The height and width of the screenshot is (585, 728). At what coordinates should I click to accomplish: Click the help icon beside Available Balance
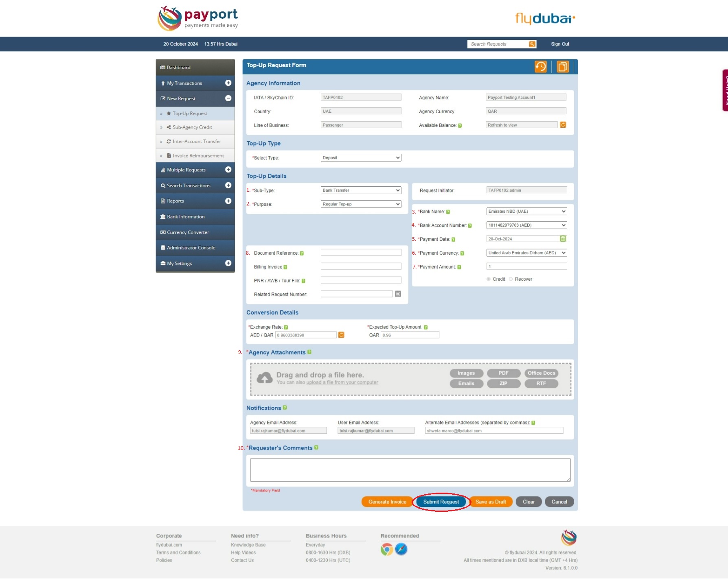pos(460,126)
